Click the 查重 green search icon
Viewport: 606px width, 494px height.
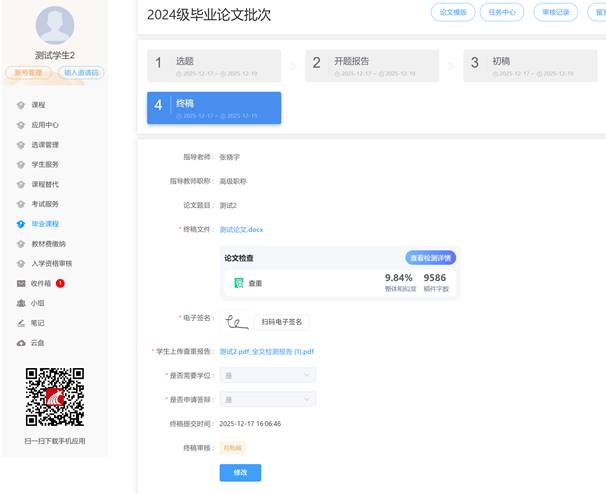(x=239, y=283)
